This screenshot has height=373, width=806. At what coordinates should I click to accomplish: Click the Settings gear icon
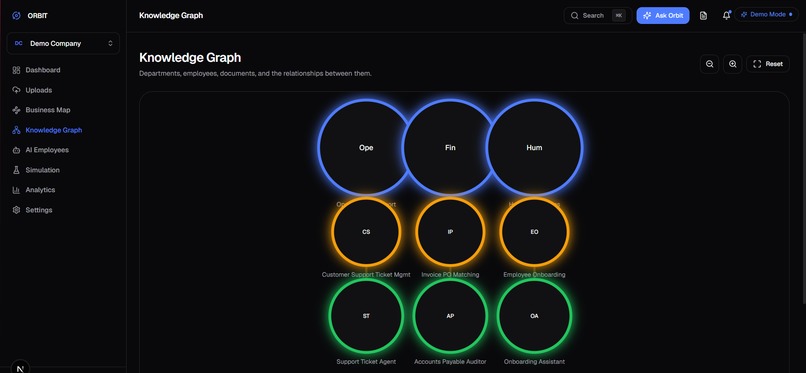tap(16, 210)
